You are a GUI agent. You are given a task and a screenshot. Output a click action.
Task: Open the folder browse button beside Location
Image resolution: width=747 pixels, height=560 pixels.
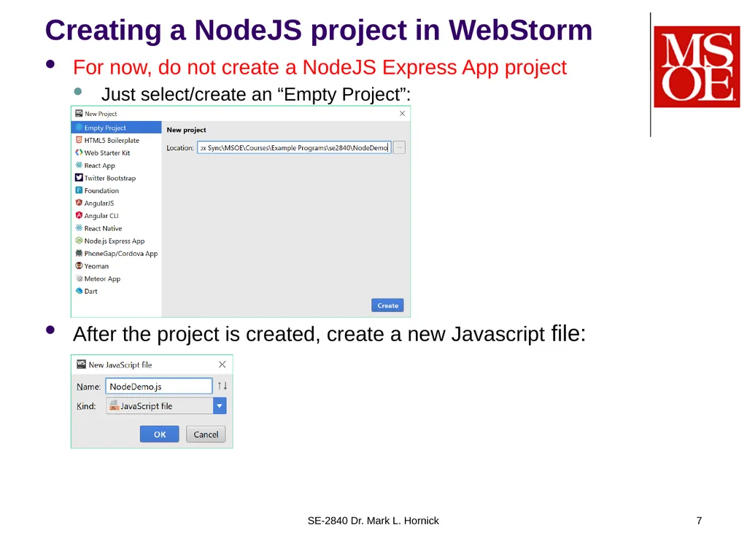point(399,147)
